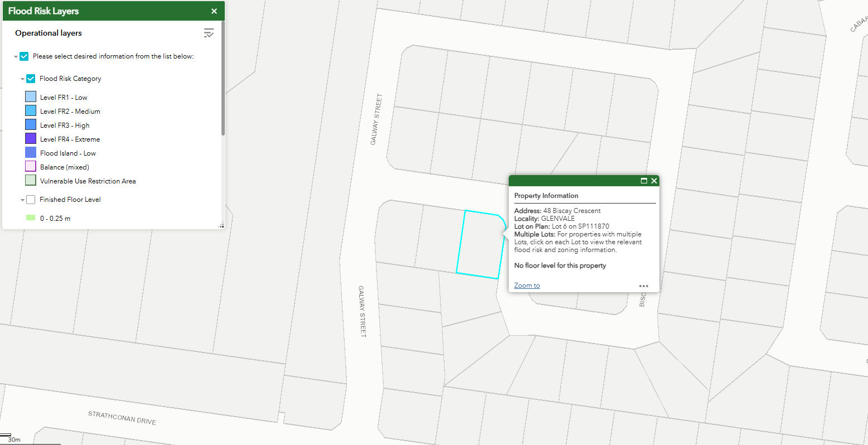The width and height of the screenshot is (868, 445).
Task: Click the Level FR1 - Low legend icon
Action: click(31, 97)
